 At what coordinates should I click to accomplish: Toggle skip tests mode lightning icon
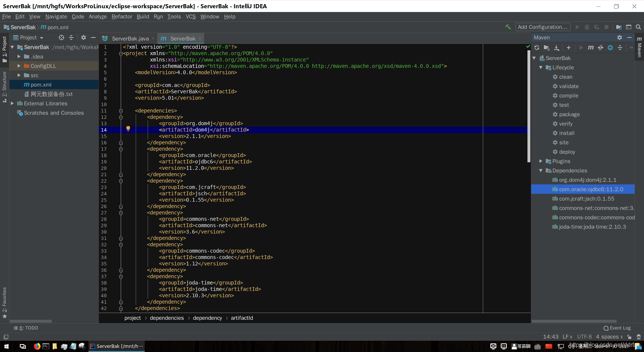click(610, 48)
